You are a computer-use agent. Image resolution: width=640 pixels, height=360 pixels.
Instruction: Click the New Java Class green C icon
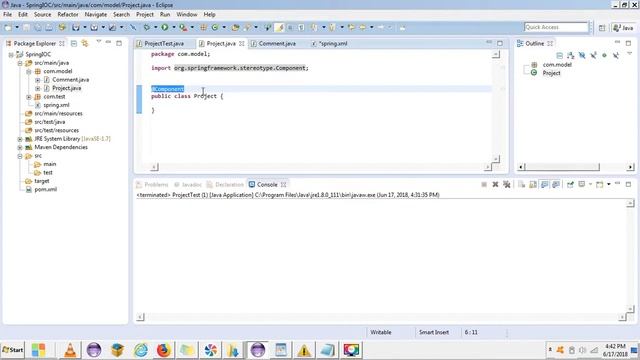(x=215, y=27)
